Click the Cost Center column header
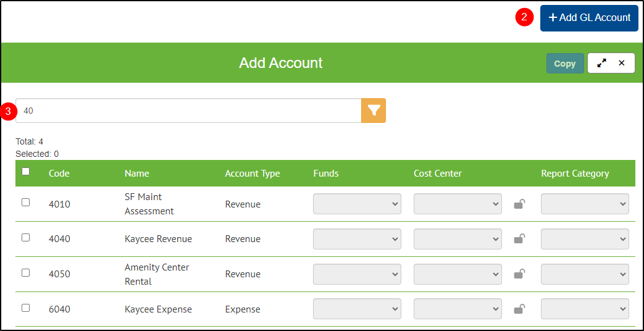 [437, 174]
